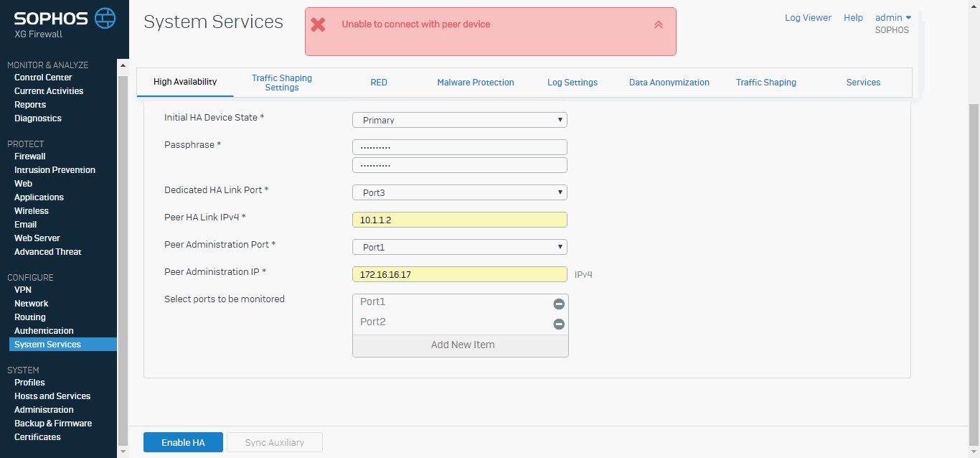This screenshot has width=980, height=458.
Task: Remove Port1 from monitored ports
Action: pyautogui.click(x=559, y=304)
